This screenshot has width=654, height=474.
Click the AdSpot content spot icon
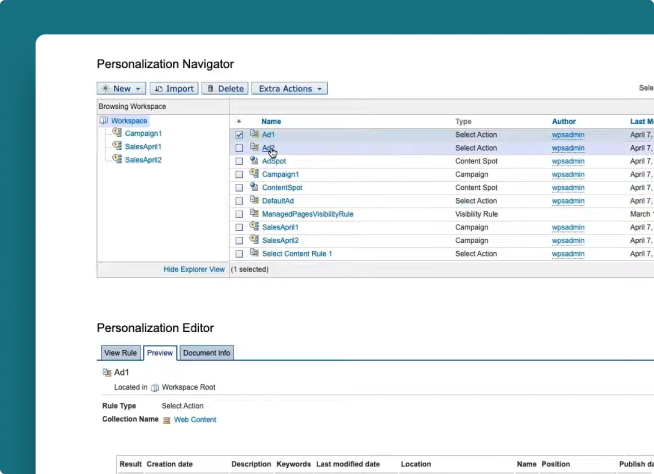click(254, 161)
